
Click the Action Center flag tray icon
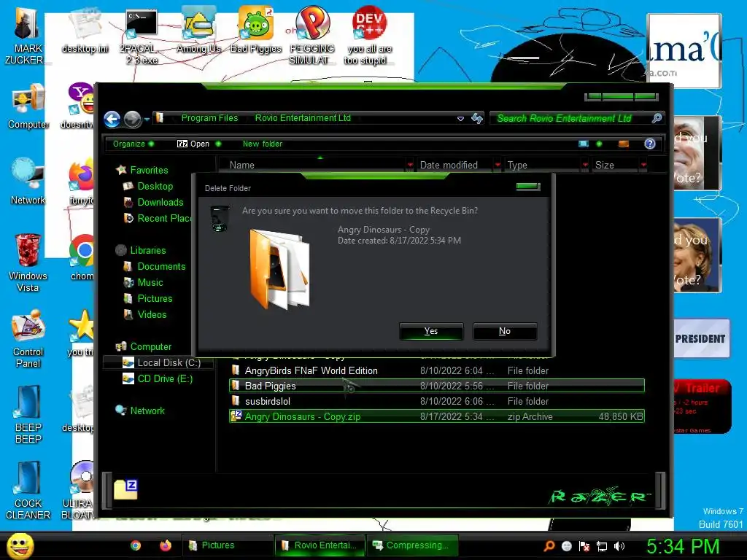pyautogui.click(x=584, y=546)
